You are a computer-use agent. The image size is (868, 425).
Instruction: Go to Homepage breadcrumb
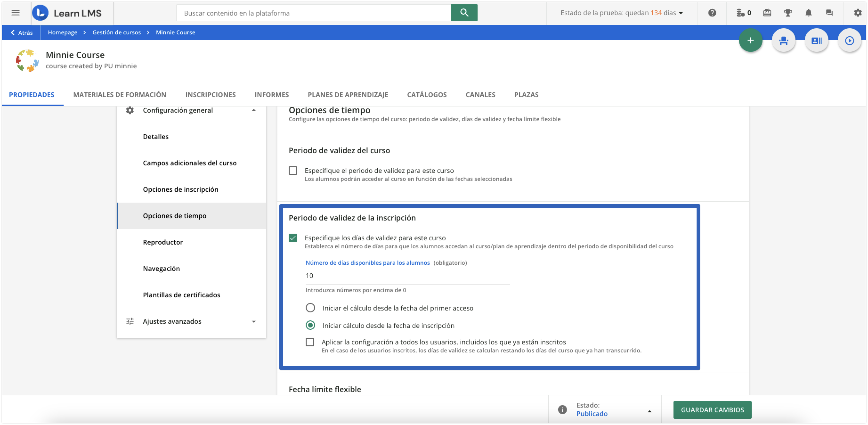(x=62, y=32)
